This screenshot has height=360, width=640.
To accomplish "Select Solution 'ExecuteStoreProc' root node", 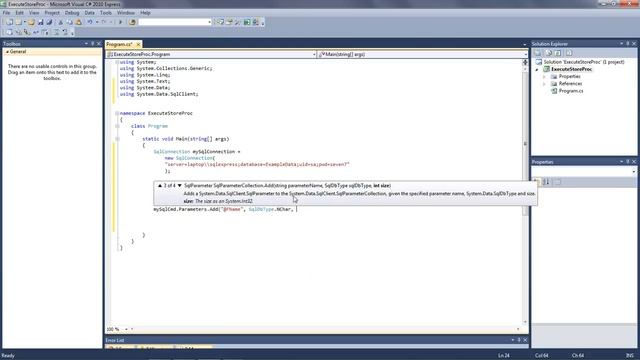I will 584,62.
